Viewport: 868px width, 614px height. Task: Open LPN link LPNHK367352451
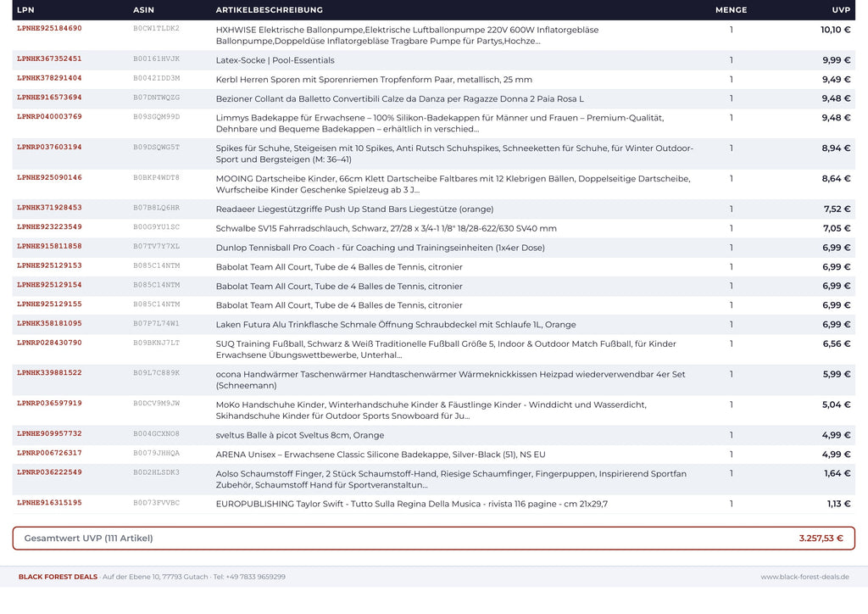[x=49, y=59]
